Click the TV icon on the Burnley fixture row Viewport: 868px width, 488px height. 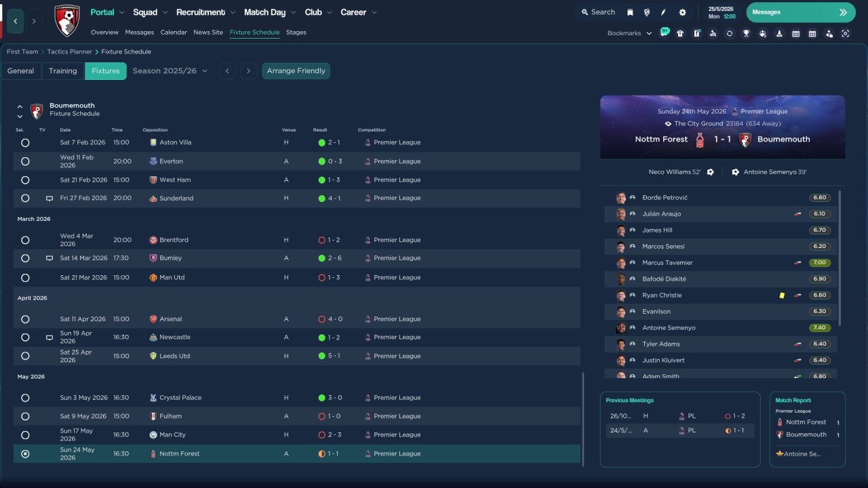pos(49,258)
